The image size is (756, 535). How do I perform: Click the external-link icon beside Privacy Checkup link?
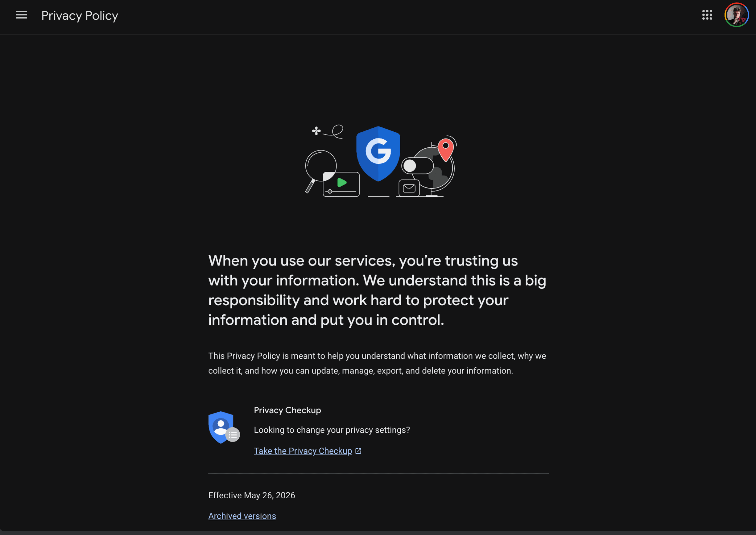click(358, 451)
